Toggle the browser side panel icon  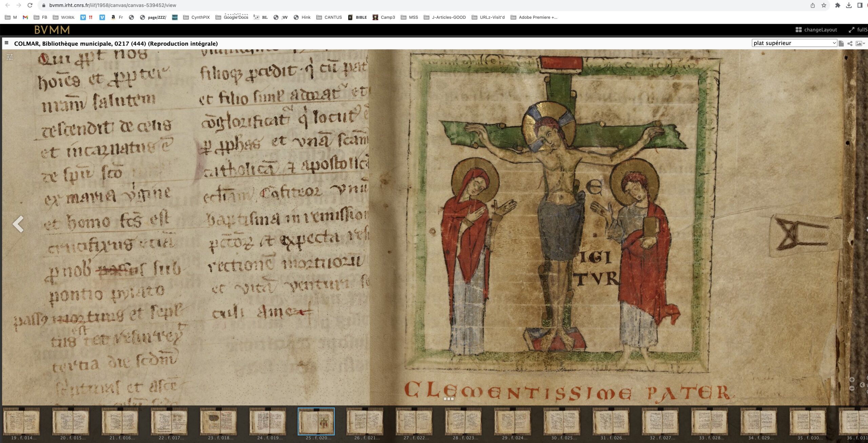(x=860, y=5)
